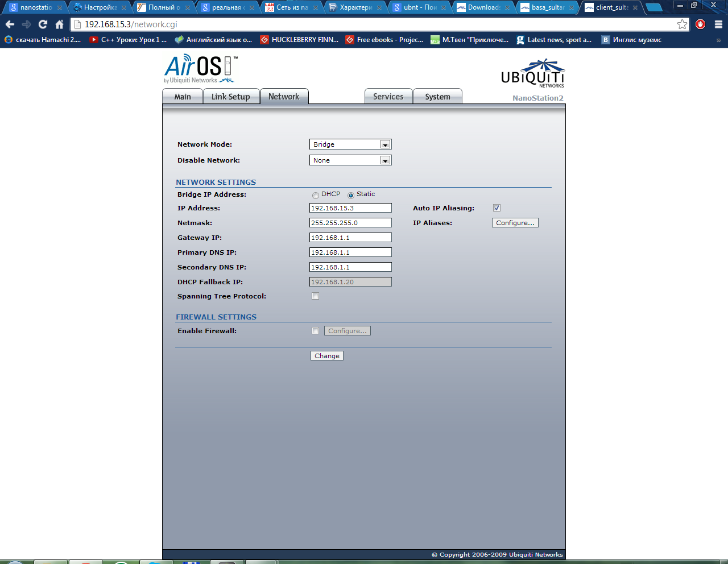Open the 'Английский язык о...' bookmark
The image size is (728, 564).
point(213,40)
